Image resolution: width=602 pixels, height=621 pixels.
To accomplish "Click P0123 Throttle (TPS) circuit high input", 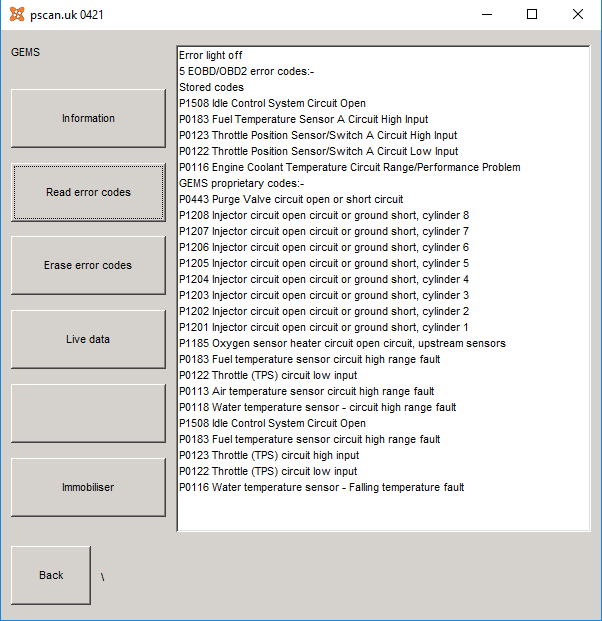I will (x=269, y=455).
